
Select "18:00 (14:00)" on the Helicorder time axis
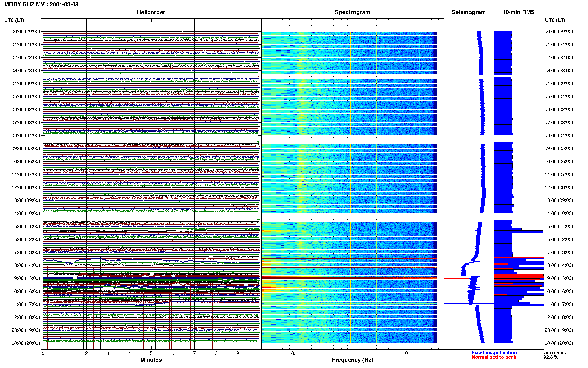click(26, 265)
